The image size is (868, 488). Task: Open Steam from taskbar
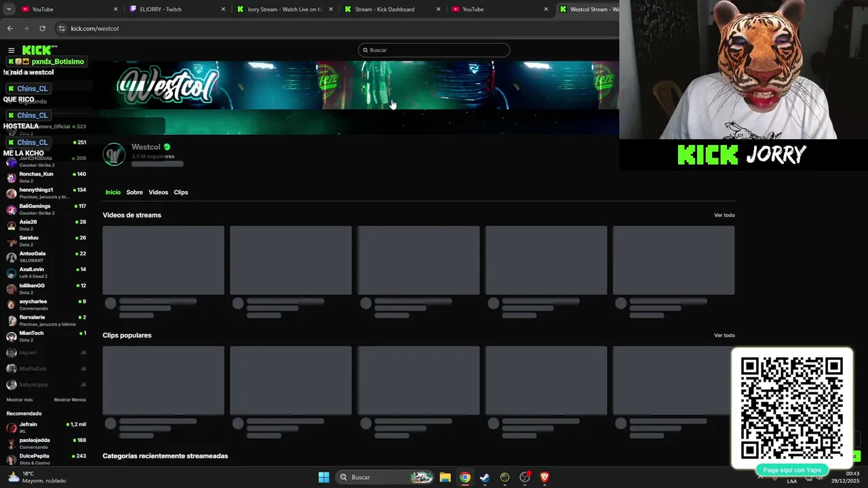tap(485, 477)
